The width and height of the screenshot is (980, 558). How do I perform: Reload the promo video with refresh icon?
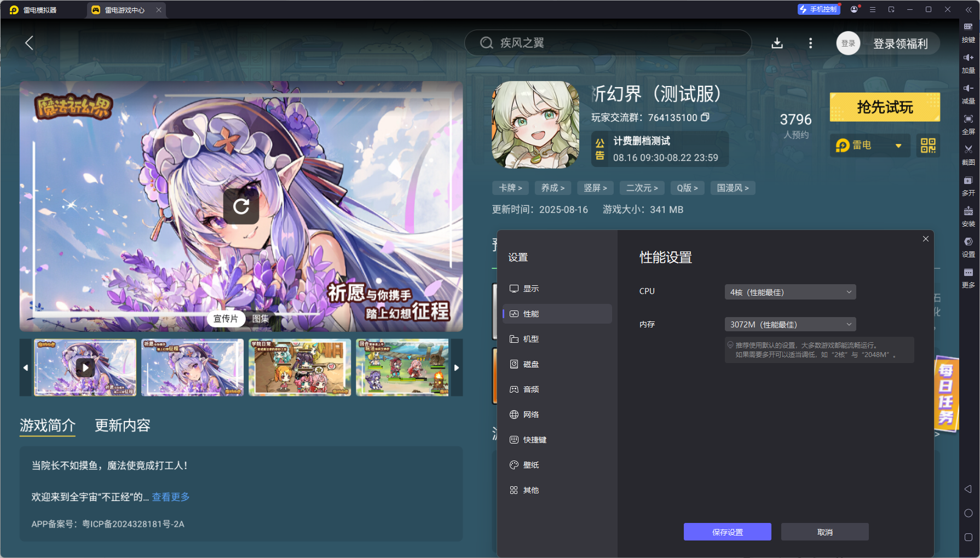pos(241,206)
